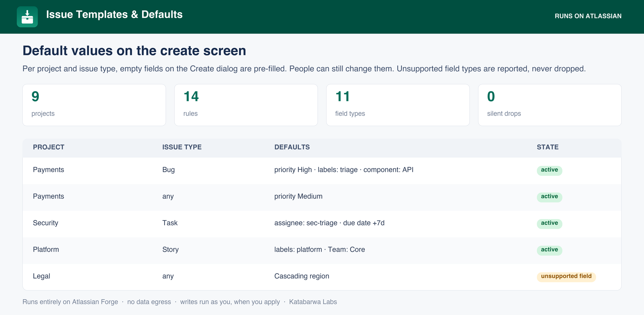
Task: Select Payments in the priority Medium row
Action: (x=49, y=196)
